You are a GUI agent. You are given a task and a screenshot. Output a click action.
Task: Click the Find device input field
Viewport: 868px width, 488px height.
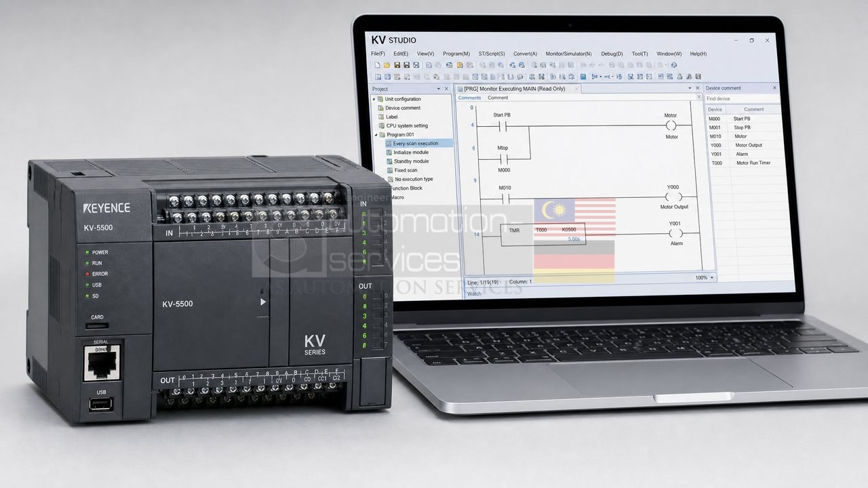tap(742, 98)
